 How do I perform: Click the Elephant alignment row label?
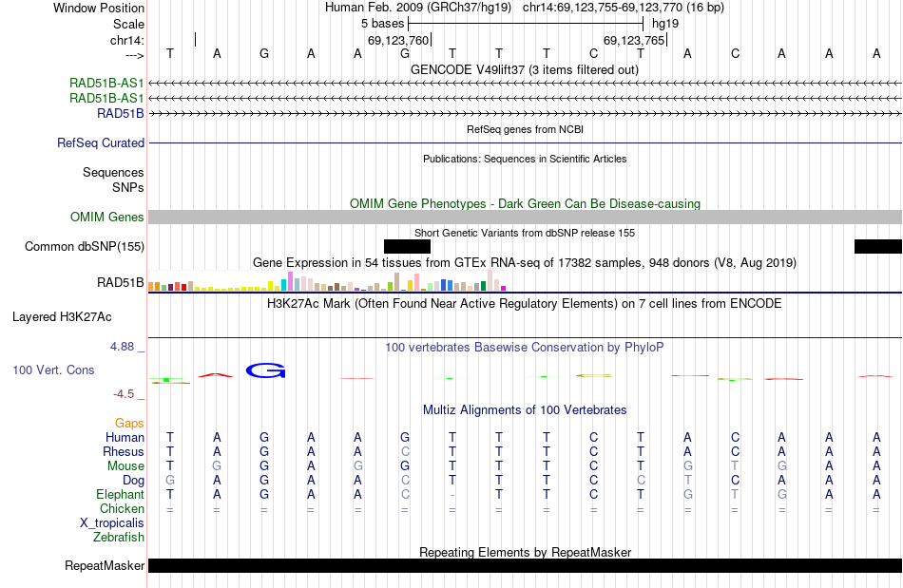coord(120,494)
